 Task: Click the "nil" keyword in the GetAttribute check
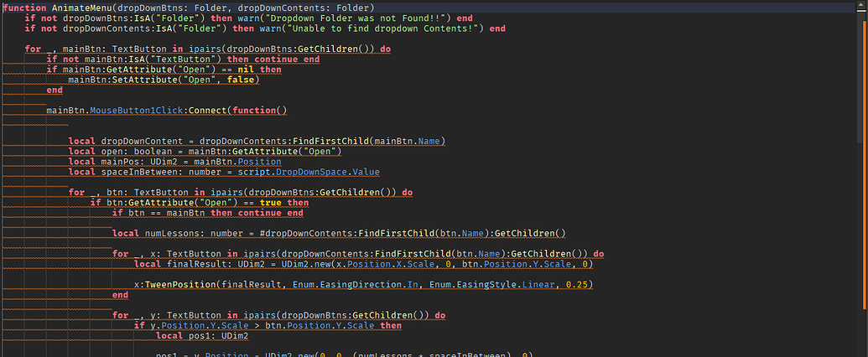(x=246, y=70)
